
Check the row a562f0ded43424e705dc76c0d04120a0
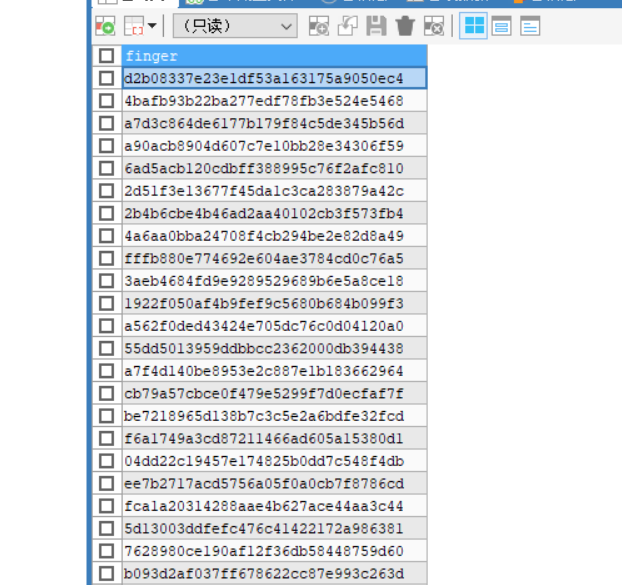pos(106,326)
